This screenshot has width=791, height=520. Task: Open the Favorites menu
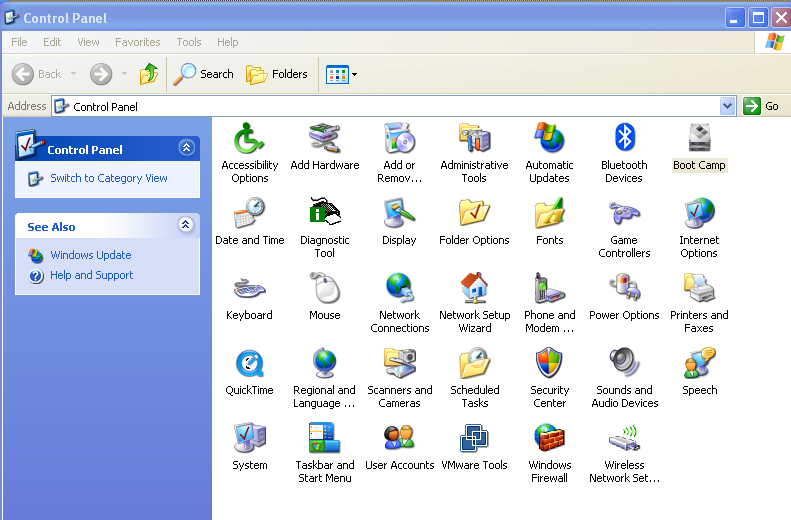click(x=137, y=42)
